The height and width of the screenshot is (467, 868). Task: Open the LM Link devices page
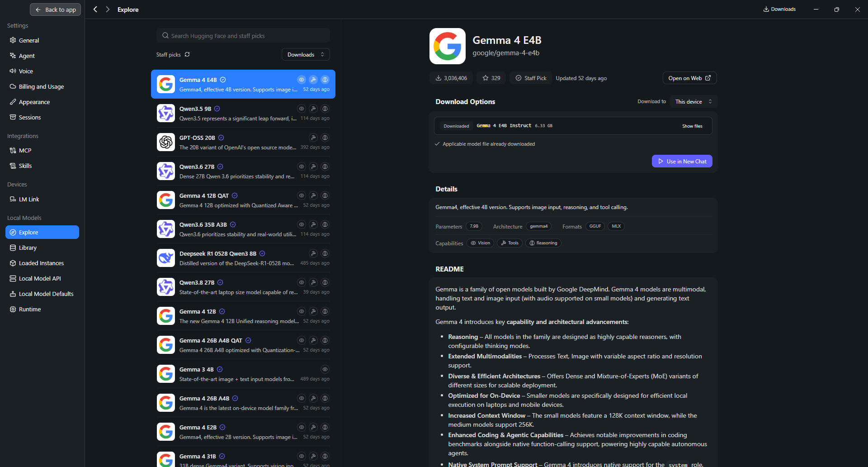[x=42, y=199]
